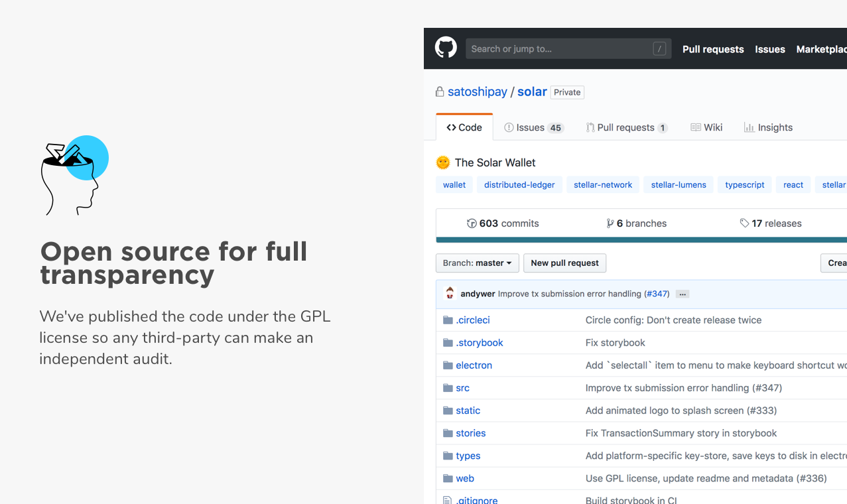Open the 17 releases link

tap(771, 223)
